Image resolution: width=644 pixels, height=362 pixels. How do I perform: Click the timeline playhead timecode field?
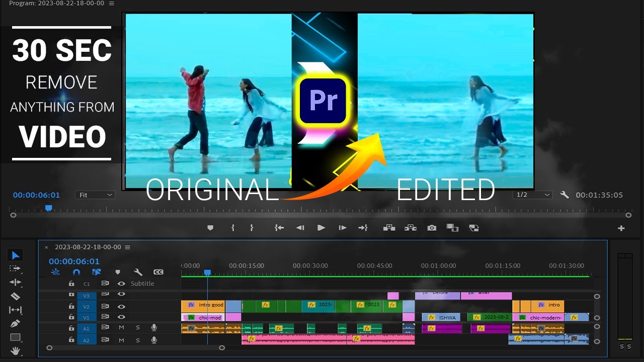click(x=74, y=261)
